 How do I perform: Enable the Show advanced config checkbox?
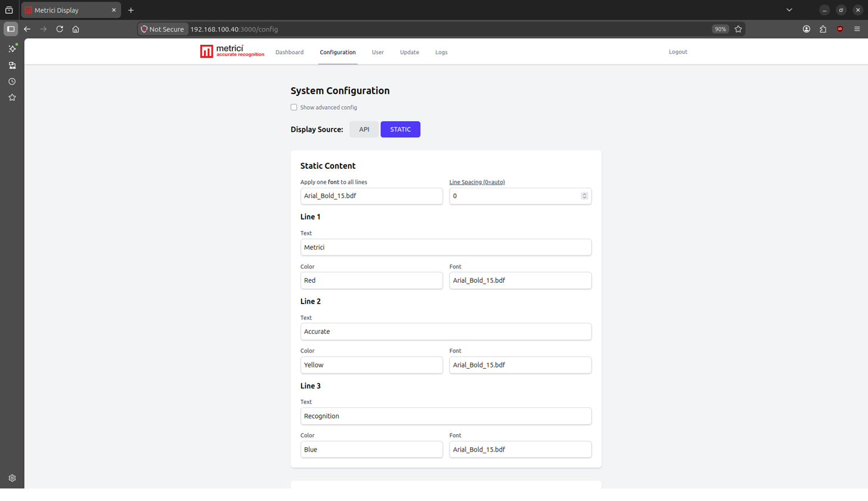294,107
